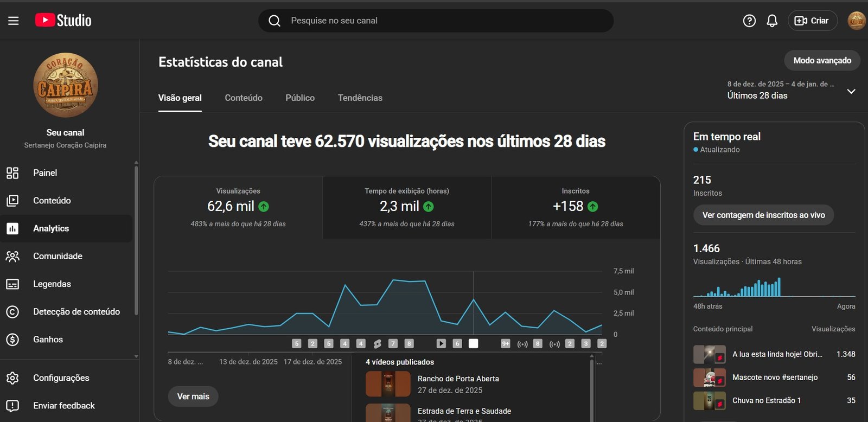The image size is (868, 422).
Task: Select the chart marker labeled 9+
Action: (506, 343)
